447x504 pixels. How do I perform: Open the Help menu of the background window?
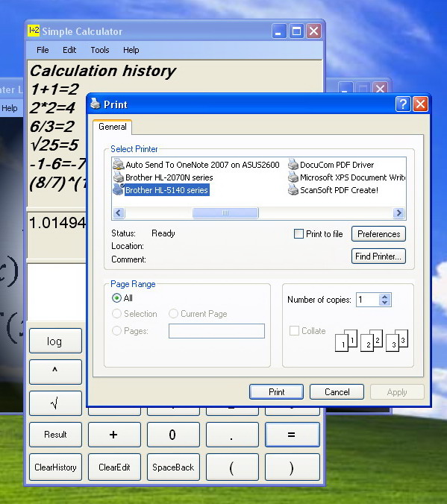pos(10,108)
